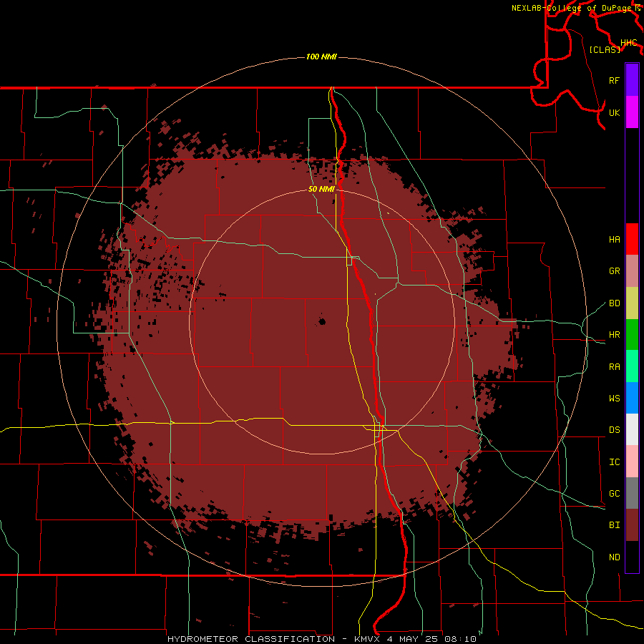Click the GC gray legend swatch
644x644 pixels.
click(x=632, y=493)
